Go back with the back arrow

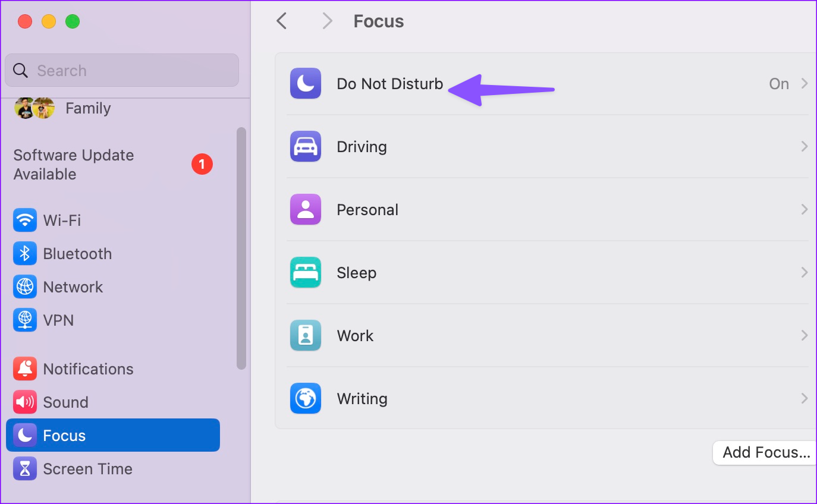tap(282, 21)
